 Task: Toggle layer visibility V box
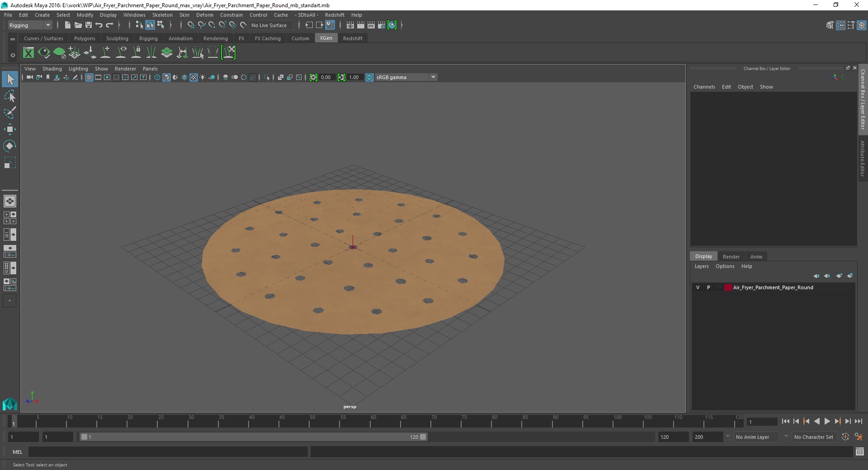(x=698, y=287)
